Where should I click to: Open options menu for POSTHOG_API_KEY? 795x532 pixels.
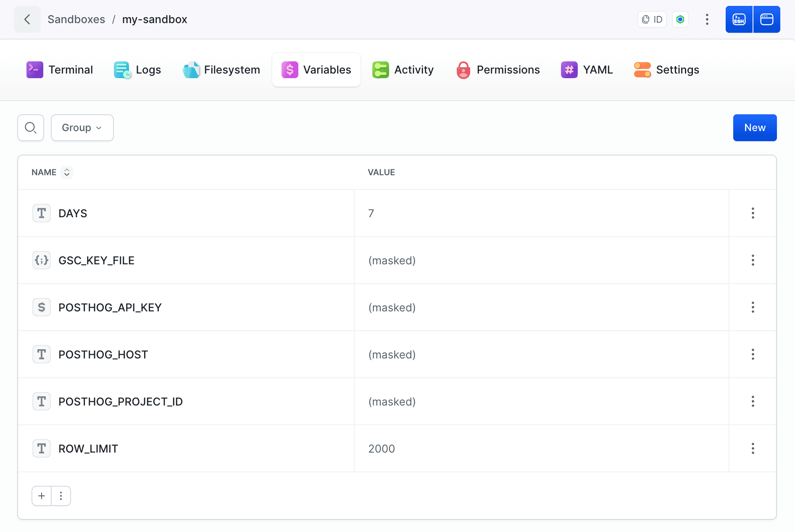(753, 307)
